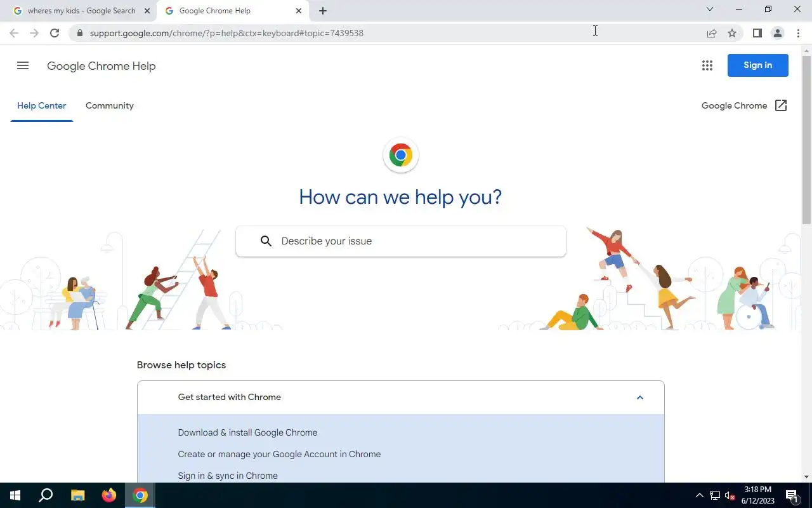This screenshot has width=812, height=508.
Task: Reload the current page
Action: pos(55,33)
